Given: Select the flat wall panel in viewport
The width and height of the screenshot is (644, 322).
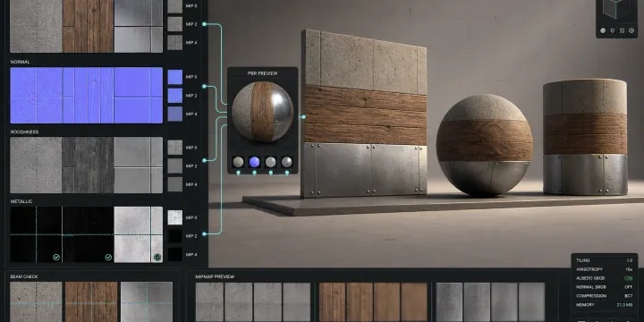Looking at the screenshot, I should pos(364,114).
